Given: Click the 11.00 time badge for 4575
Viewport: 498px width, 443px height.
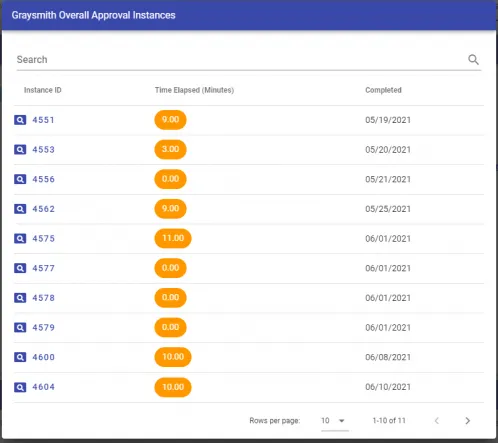Looking at the screenshot, I should [x=173, y=238].
